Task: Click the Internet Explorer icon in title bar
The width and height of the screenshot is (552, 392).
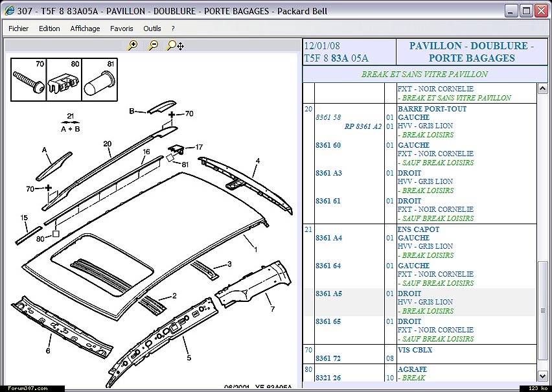Action: click(9, 11)
